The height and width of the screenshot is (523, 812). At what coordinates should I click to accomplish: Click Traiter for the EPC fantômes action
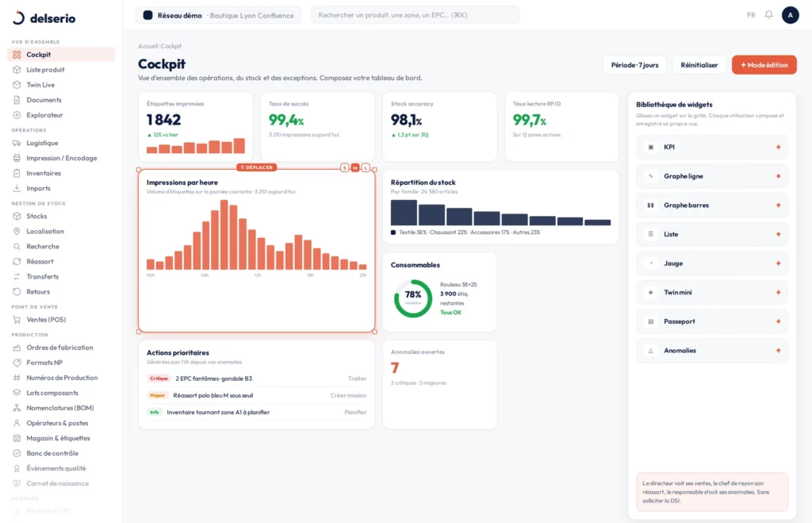(x=357, y=379)
